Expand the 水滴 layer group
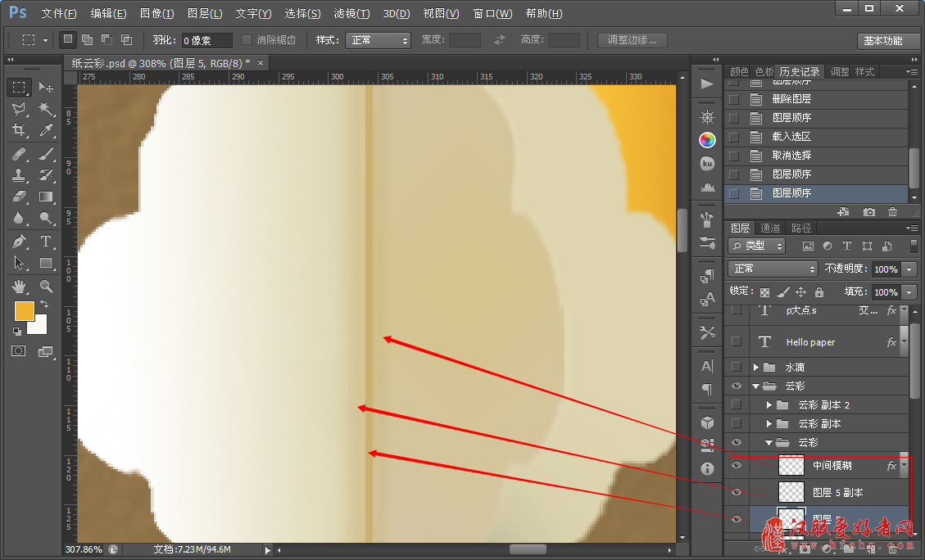The width and height of the screenshot is (925, 560). coord(755,368)
